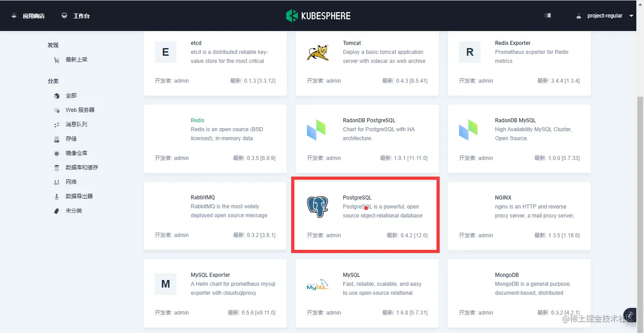Click the MySQL Exporter M letter icon
The image size is (644, 333).
(x=166, y=284)
